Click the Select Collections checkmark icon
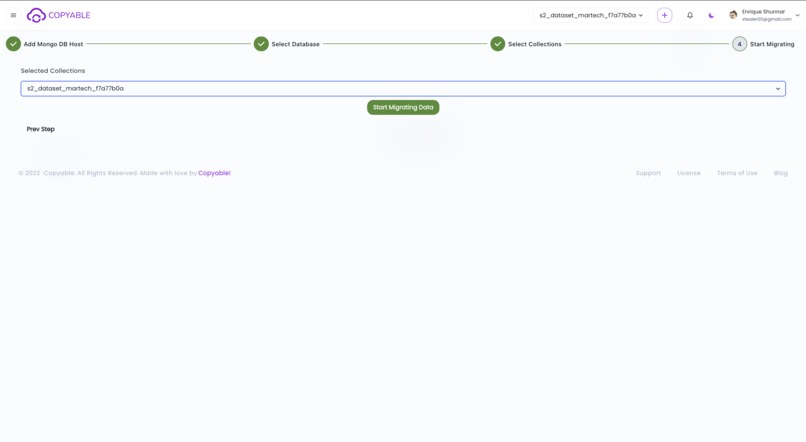Image resolution: width=806 pixels, height=442 pixels. (498, 44)
